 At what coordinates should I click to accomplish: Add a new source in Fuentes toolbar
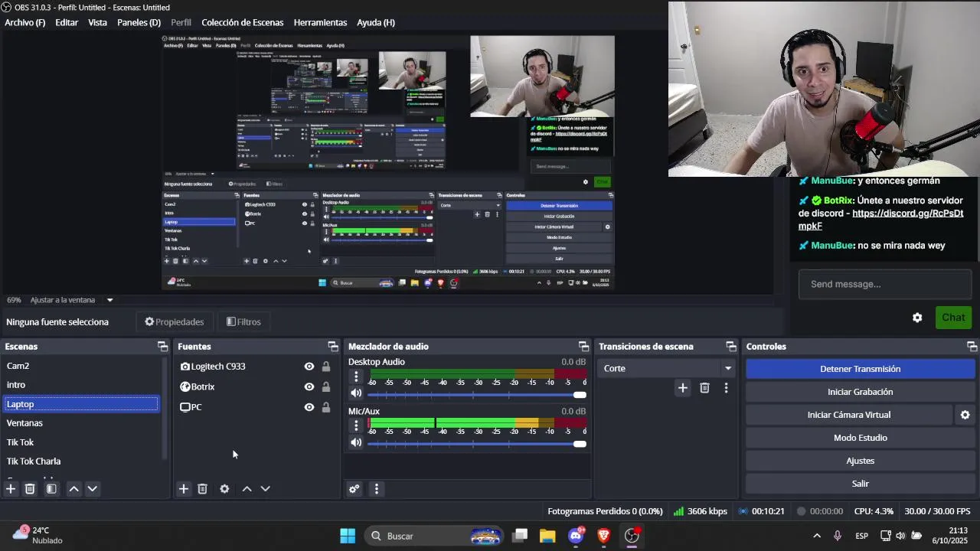(x=184, y=488)
